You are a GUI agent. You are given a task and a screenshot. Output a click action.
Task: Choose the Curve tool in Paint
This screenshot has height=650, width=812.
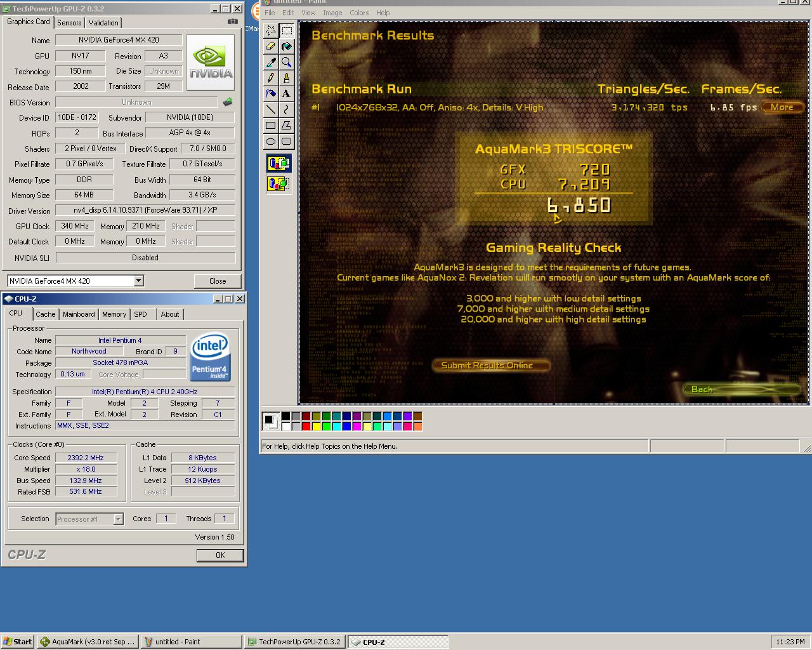coord(287,109)
